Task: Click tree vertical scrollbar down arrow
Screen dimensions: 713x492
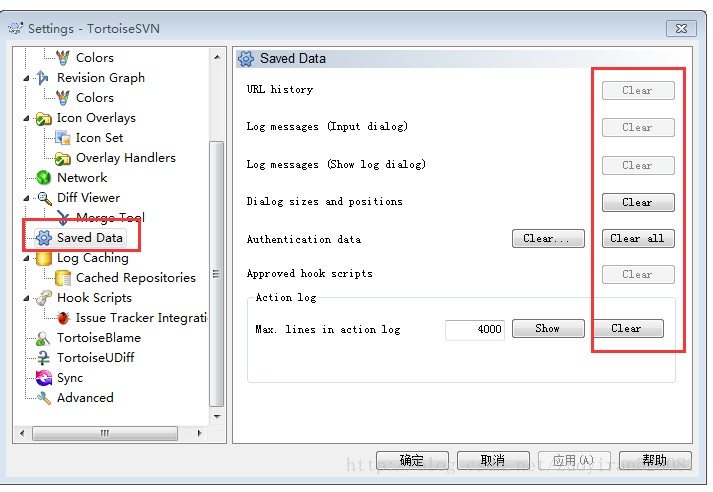Action: point(217,417)
